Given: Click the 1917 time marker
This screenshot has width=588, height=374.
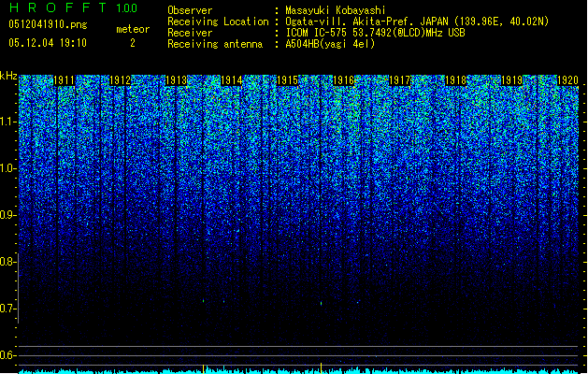Looking at the screenshot, I should pos(400,80).
